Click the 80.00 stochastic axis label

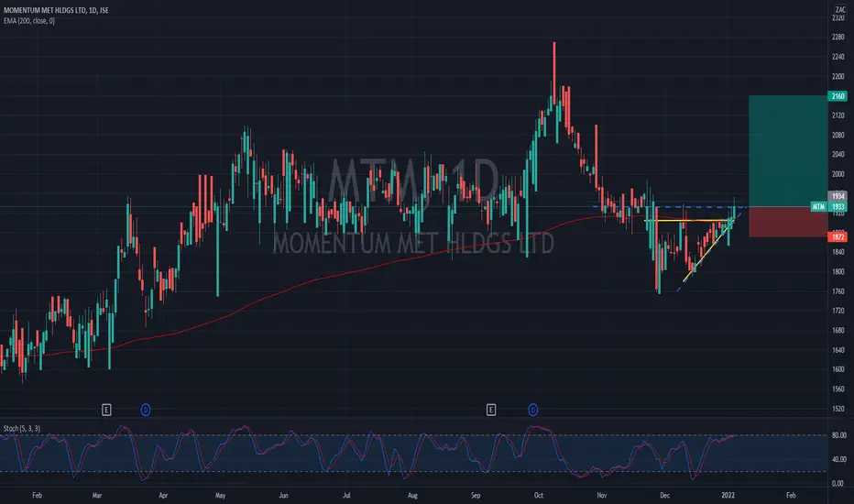[838, 435]
